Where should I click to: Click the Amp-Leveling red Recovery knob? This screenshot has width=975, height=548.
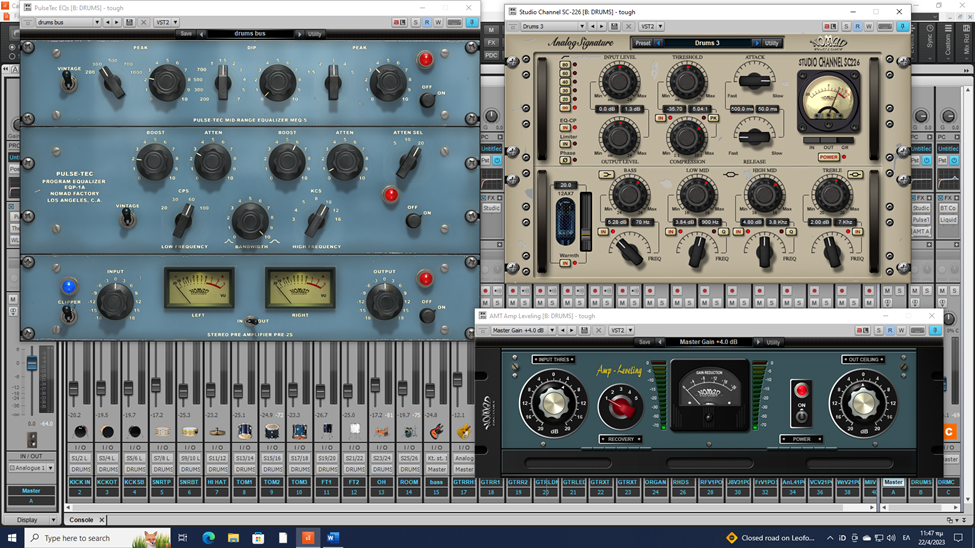pyautogui.click(x=619, y=406)
